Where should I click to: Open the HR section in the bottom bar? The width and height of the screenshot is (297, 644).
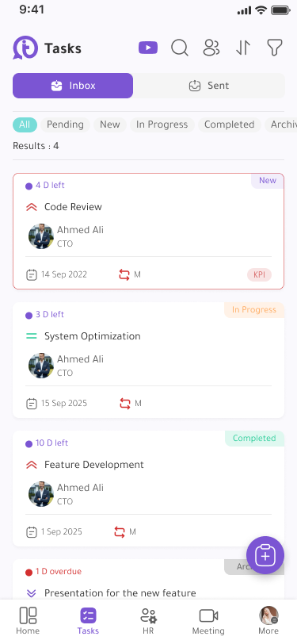(148, 620)
